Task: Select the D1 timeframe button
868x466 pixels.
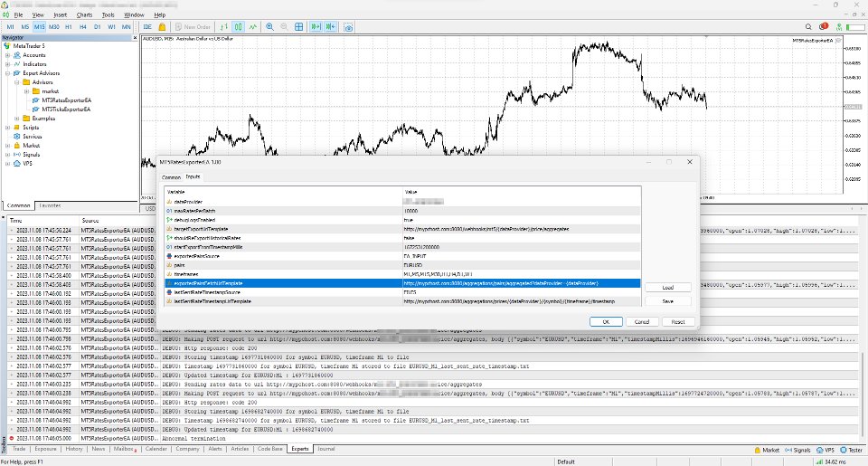Action: 98,26
